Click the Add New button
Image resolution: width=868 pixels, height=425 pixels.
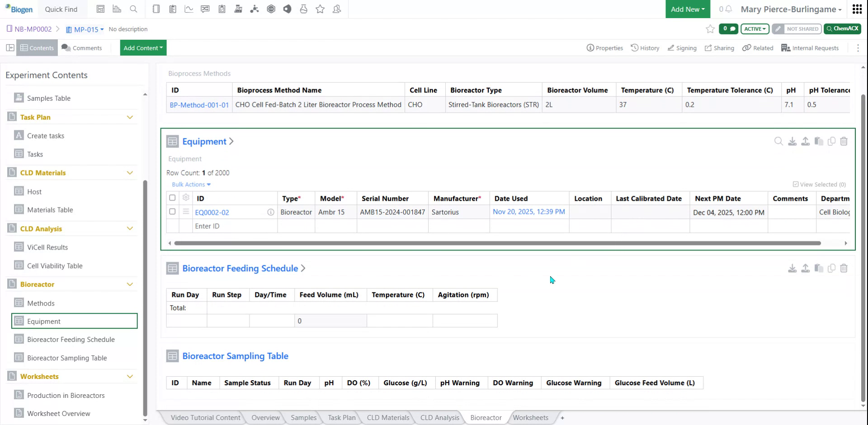(687, 9)
